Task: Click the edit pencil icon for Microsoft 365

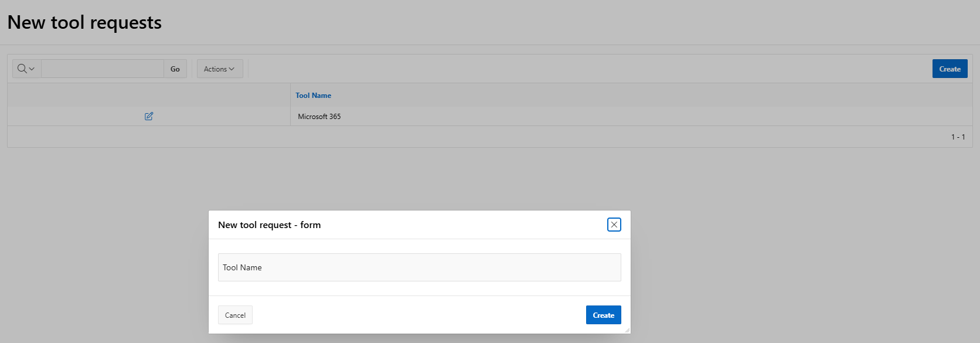Action: click(149, 116)
